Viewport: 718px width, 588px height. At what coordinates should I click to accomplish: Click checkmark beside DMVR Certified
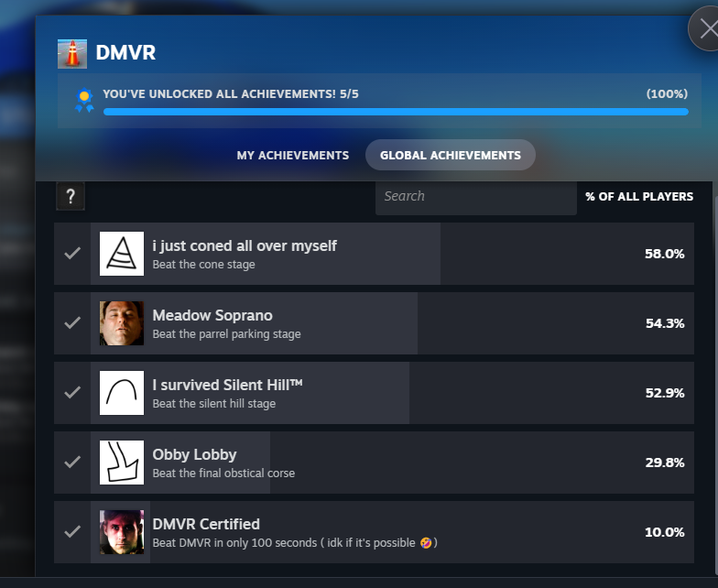(72, 531)
